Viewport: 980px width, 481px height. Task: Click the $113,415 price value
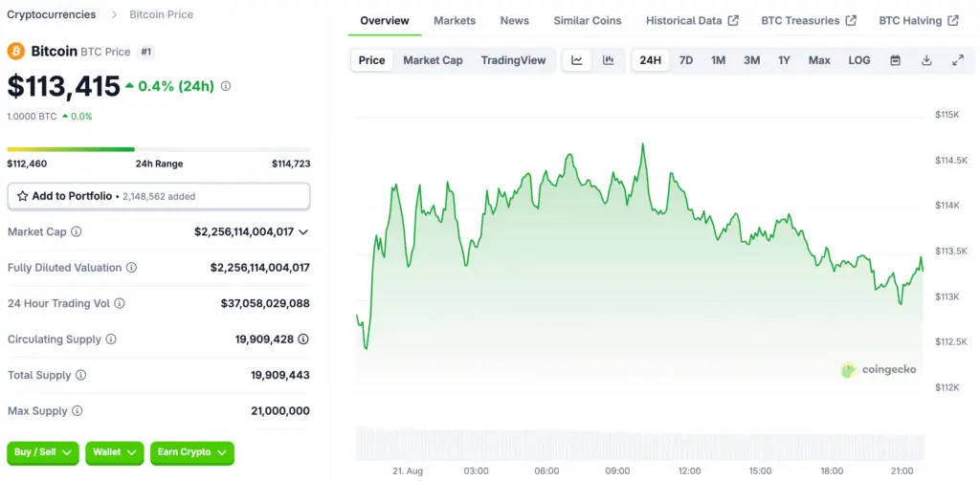tap(63, 86)
